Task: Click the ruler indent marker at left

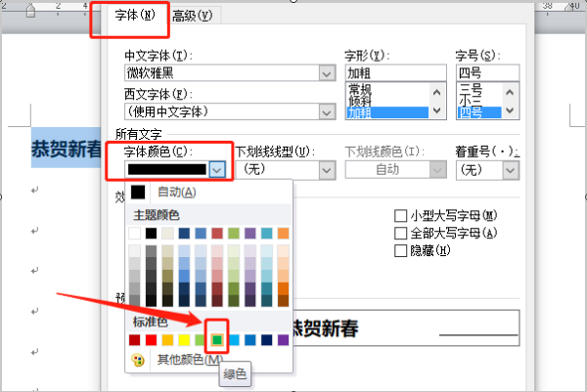Action: click(x=30, y=10)
